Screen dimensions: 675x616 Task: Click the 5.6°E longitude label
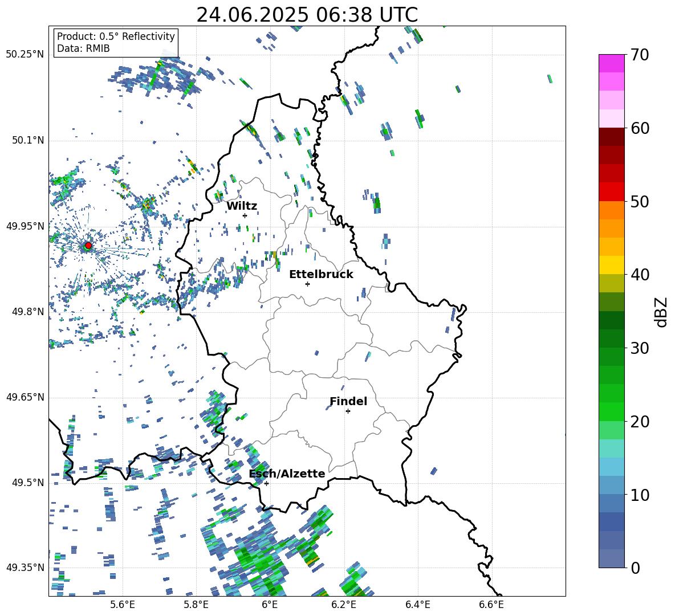point(123,605)
